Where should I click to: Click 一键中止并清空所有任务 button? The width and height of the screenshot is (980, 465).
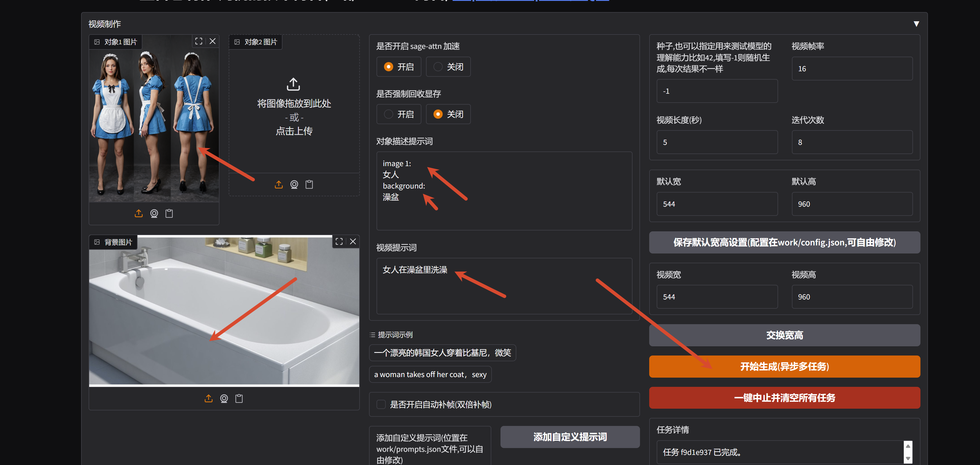tap(784, 398)
